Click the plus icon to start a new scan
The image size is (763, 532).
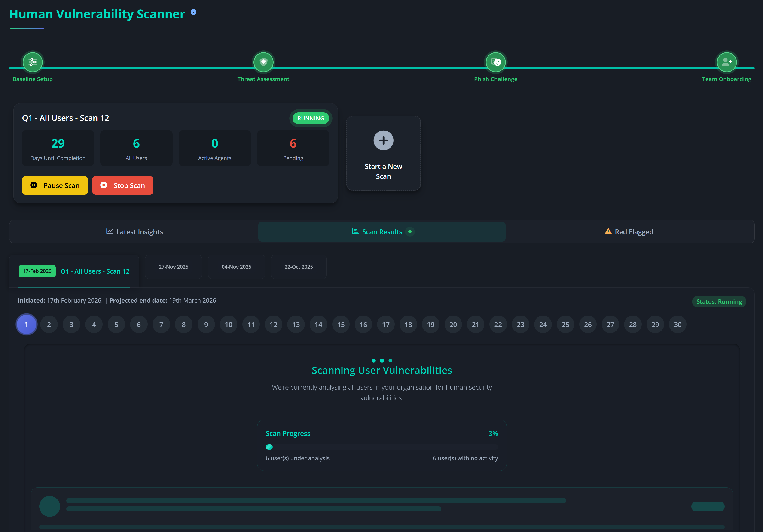pos(383,140)
